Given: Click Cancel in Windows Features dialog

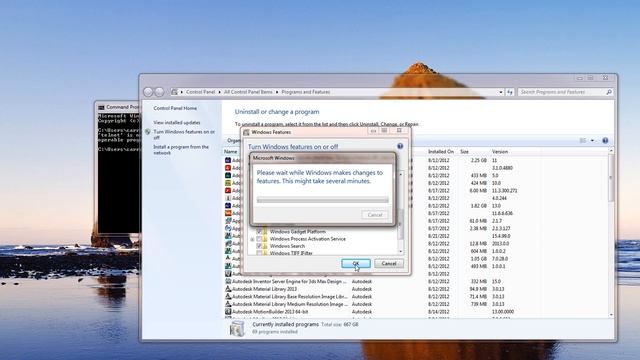Looking at the screenshot, I should pos(389,263).
